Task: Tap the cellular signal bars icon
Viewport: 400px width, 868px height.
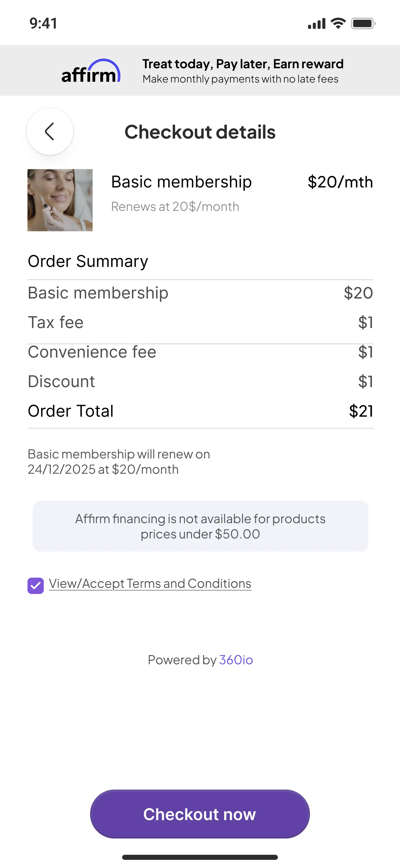Action: 317,23
